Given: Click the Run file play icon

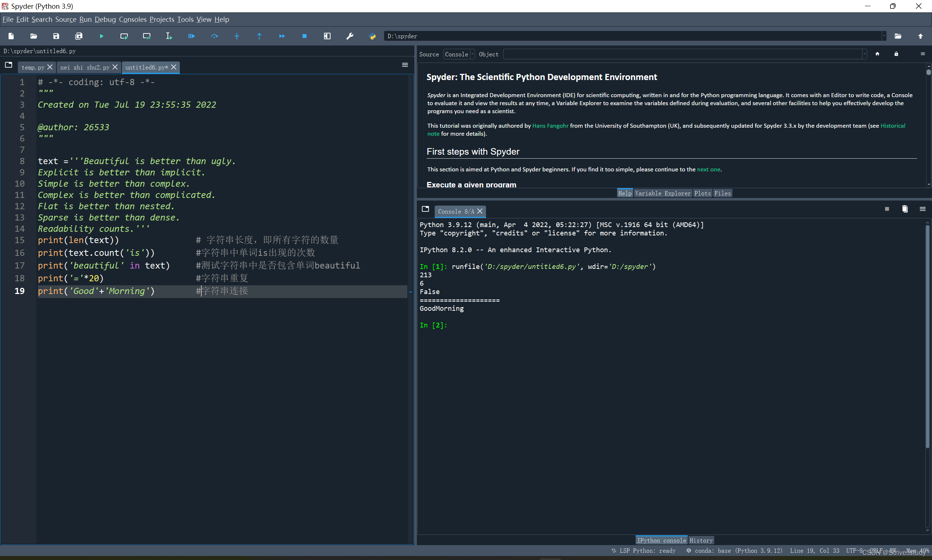Looking at the screenshot, I should pos(102,36).
